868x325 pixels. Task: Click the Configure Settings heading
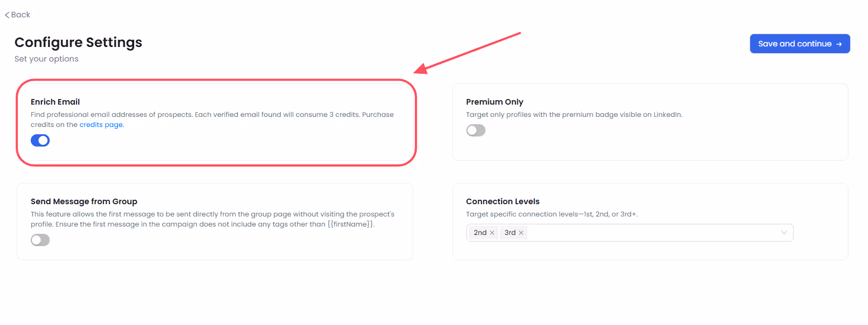(78, 43)
